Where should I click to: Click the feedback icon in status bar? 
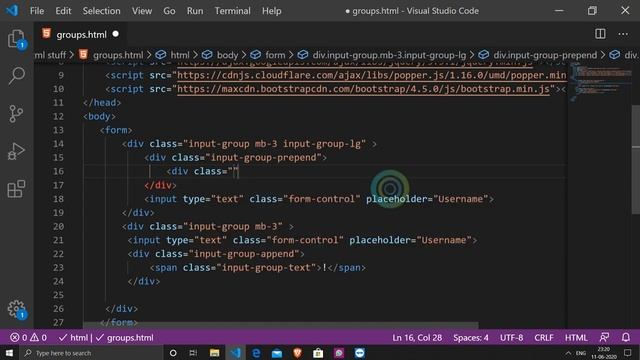click(604, 338)
